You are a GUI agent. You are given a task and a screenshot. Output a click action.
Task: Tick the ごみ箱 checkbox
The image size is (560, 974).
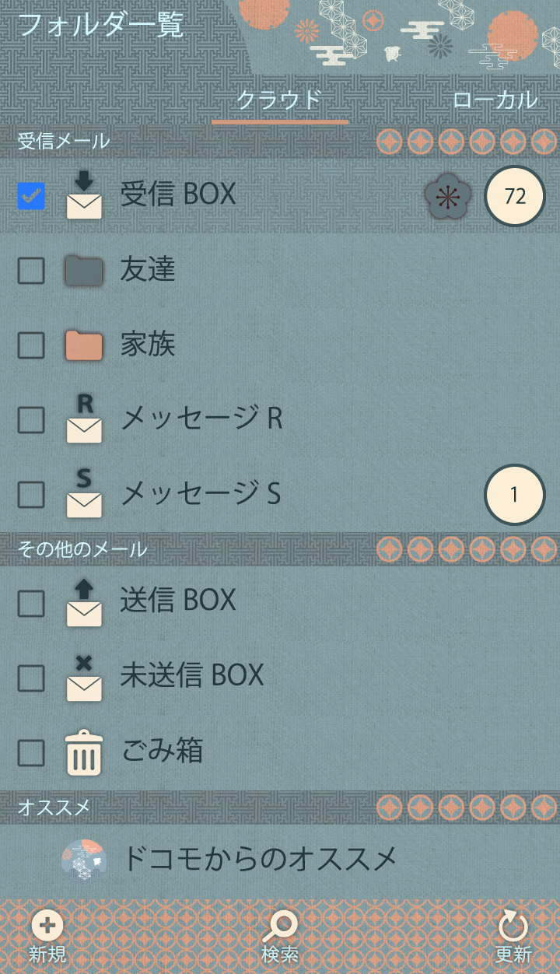click(31, 753)
